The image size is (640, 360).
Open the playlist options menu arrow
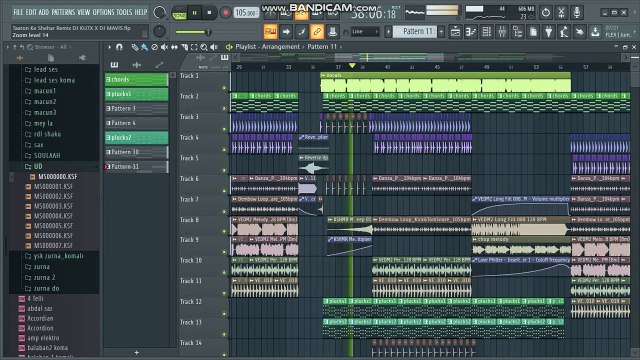(x=109, y=47)
